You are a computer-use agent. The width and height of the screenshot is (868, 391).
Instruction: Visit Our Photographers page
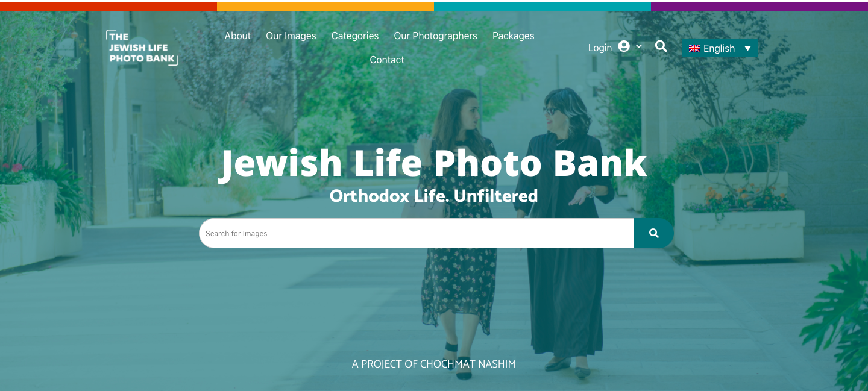click(435, 36)
